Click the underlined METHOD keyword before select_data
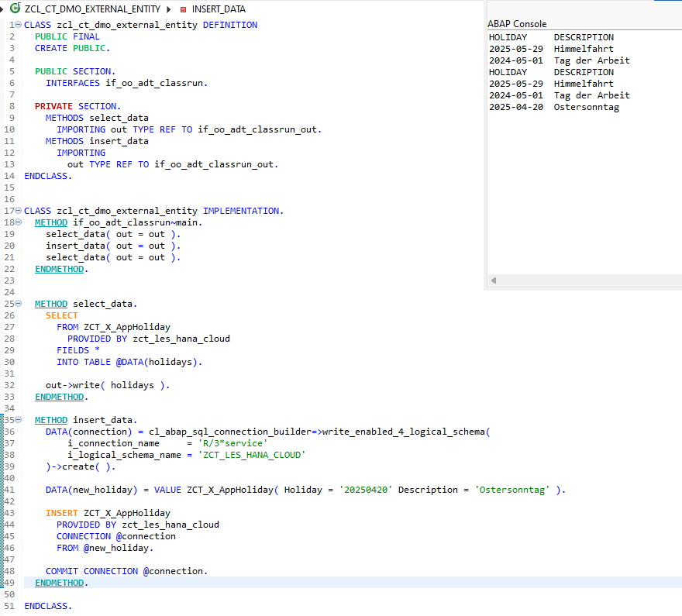 [51, 304]
